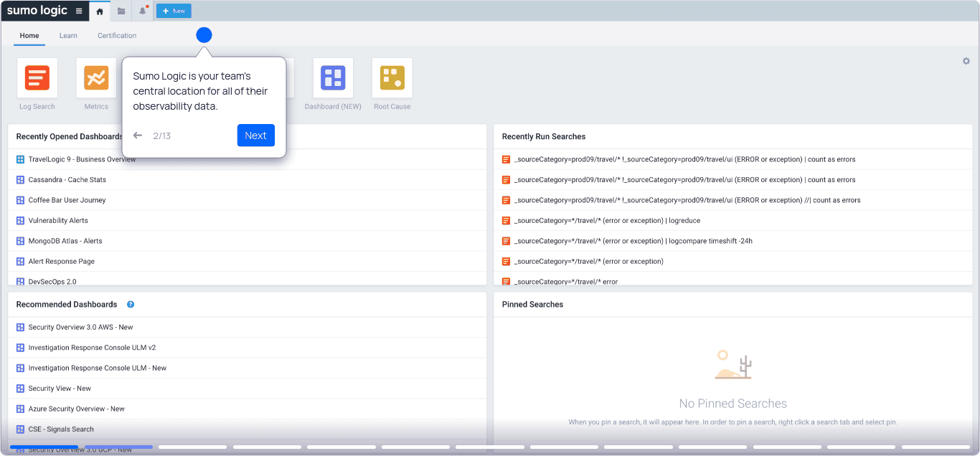The height and width of the screenshot is (456, 980).
Task: Jump to first tour progress segment
Action: pos(44,447)
